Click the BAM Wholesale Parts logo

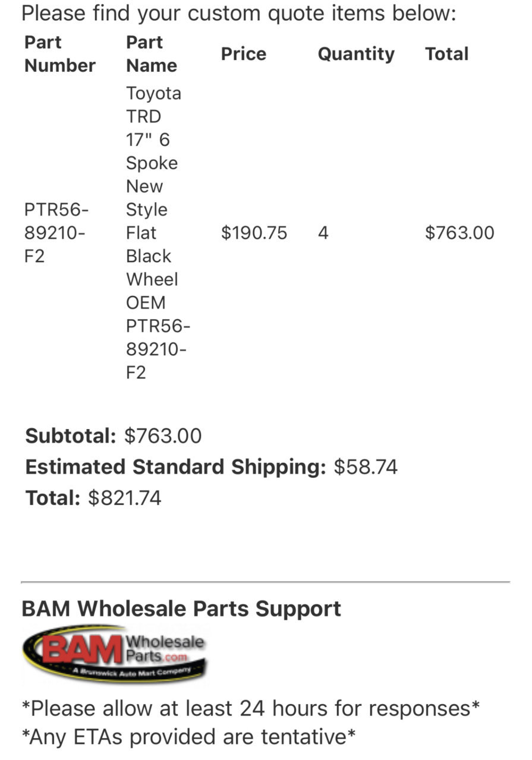[114, 654]
